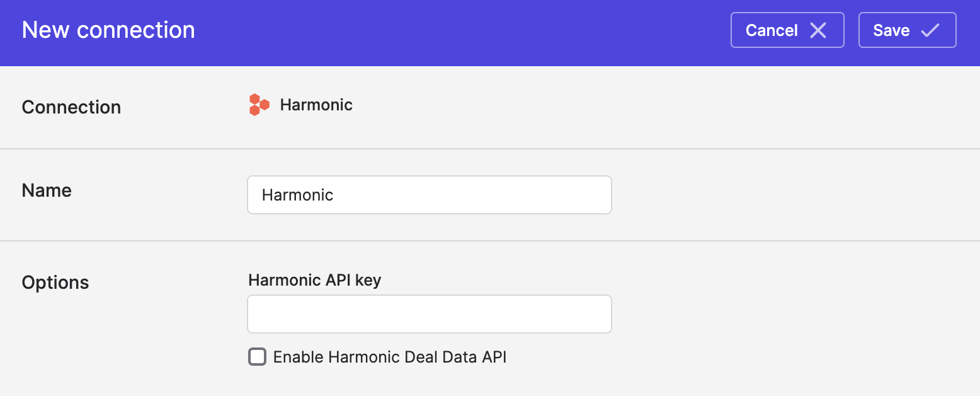Click the 'Connection' row label
Screen dimensions: 980x396
coord(71,107)
